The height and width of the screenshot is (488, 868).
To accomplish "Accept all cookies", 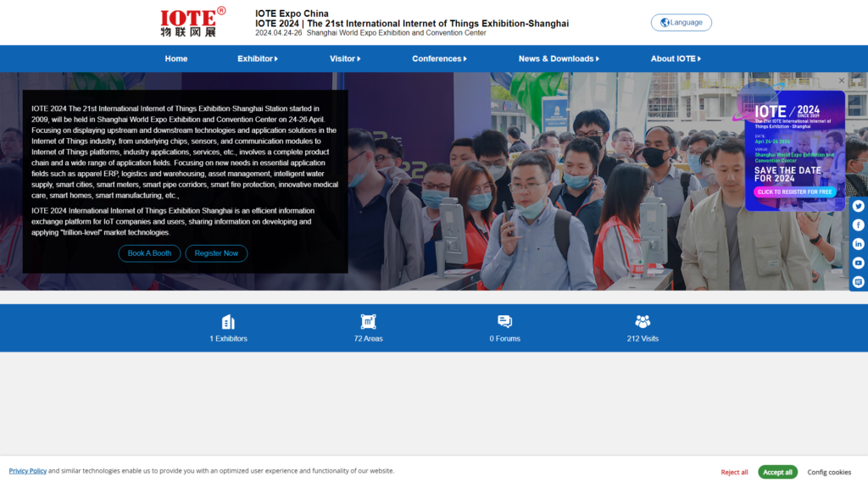I will (778, 472).
